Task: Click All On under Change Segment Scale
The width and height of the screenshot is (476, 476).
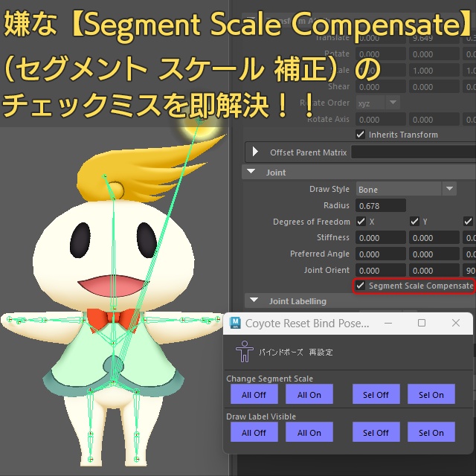Action: click(x=309, y=394)
